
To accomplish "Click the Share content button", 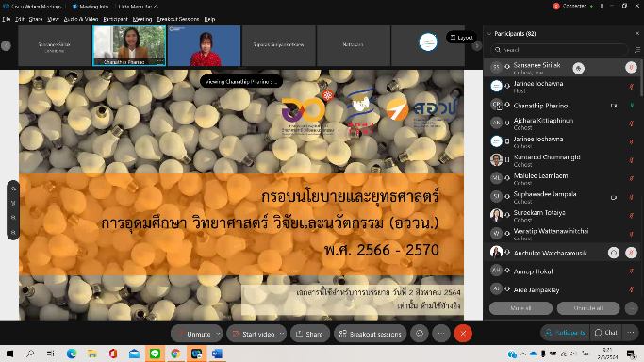I will (x=309, y=334).
